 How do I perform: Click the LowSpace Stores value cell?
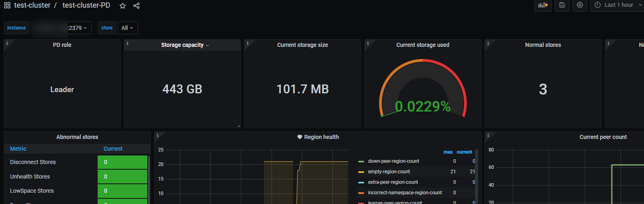point(122,191)
